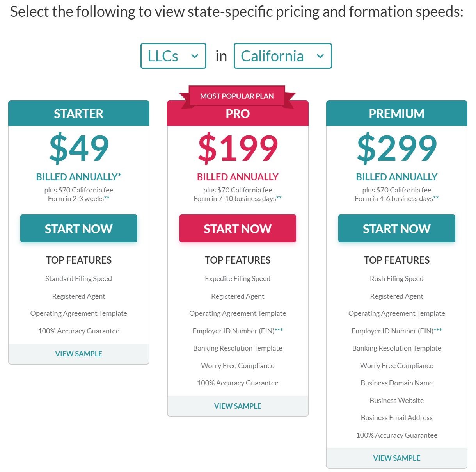Click Standard Filing Speed in Starter plan
This screenshot has height=472, width=476.
tap(79, 279)
